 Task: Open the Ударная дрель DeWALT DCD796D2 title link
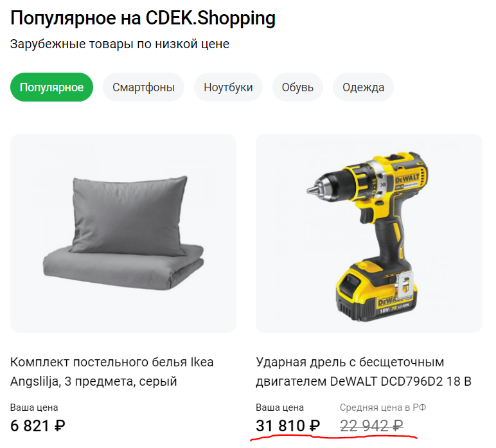(364, 372)
